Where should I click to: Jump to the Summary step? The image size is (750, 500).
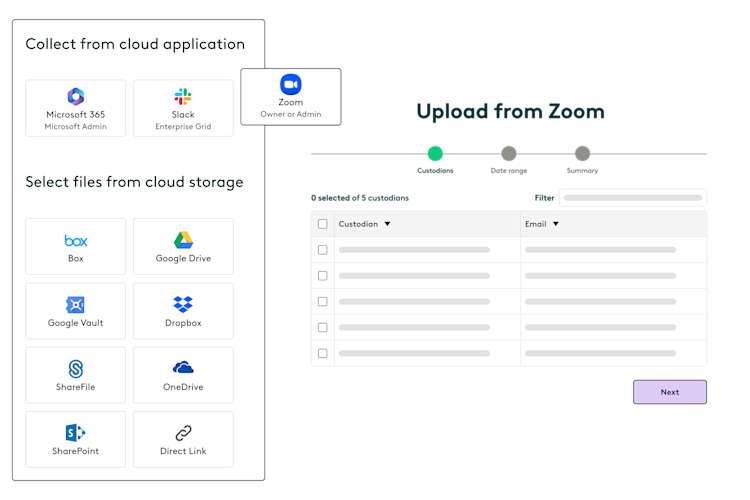tap(582, 154)
